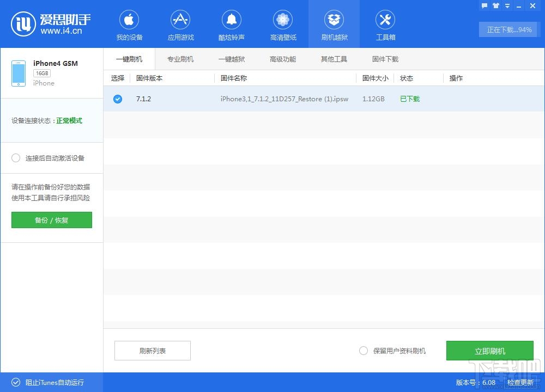Enable 连接后自动激活设备 option
The width and height of the screenshot is (545, 392).
tap(16, 158)
